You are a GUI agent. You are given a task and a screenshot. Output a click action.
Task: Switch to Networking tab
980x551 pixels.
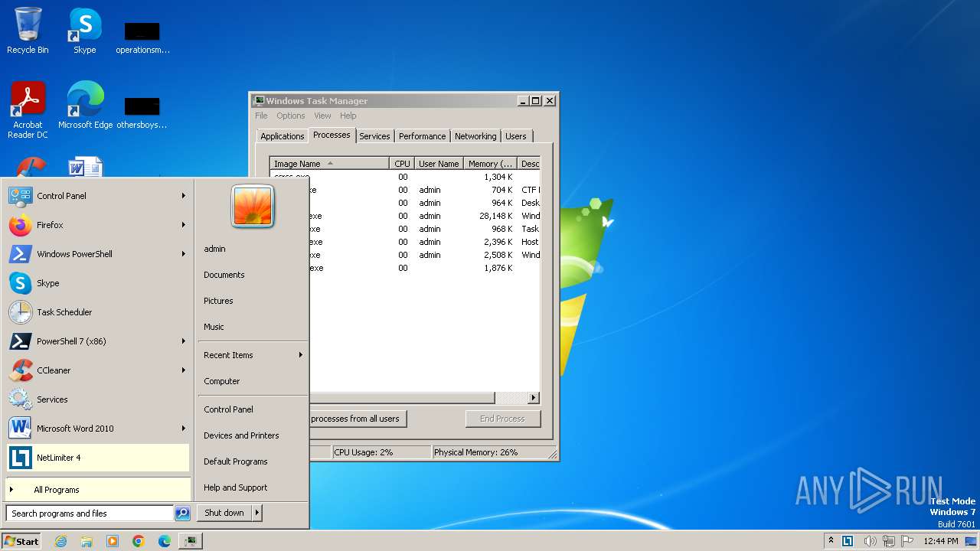pyautogui.click(x=475, y=136)
